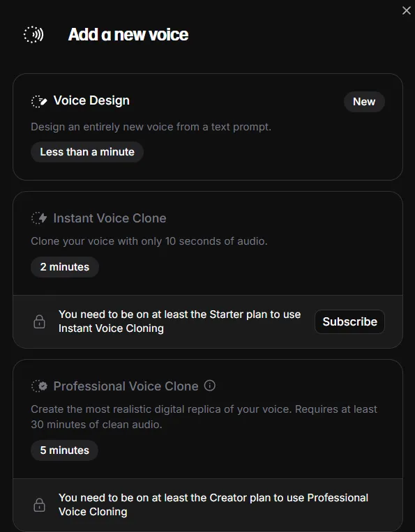Subscribe to unlock Instant Voice Cloning
Viewport: 415px width, 532px height.
(x=350, y=321)
